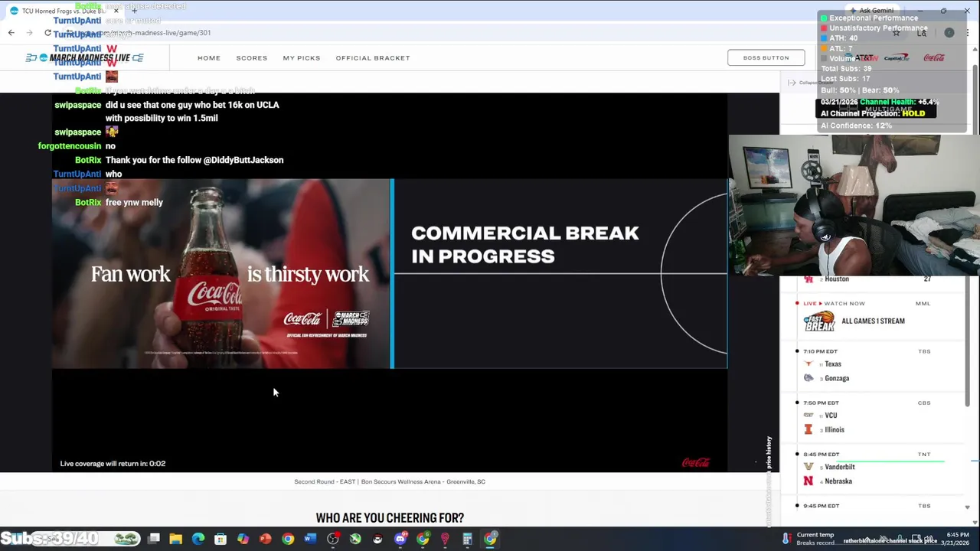This screenshot has height=551, width=980.
Task: Open PowerPoint from the taskbar
Action: [x=266, y=539]
